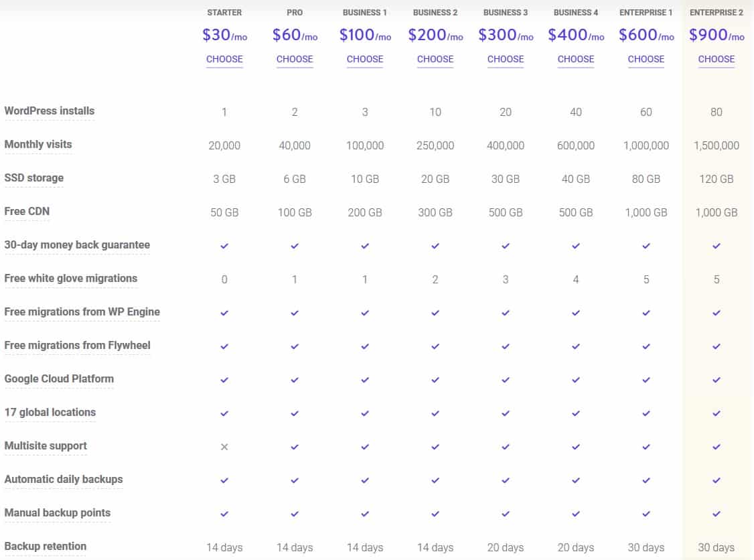754x560 pixels.
Task: Click Starter Flywheel migrations checkmark
Action: pos(224,346)
